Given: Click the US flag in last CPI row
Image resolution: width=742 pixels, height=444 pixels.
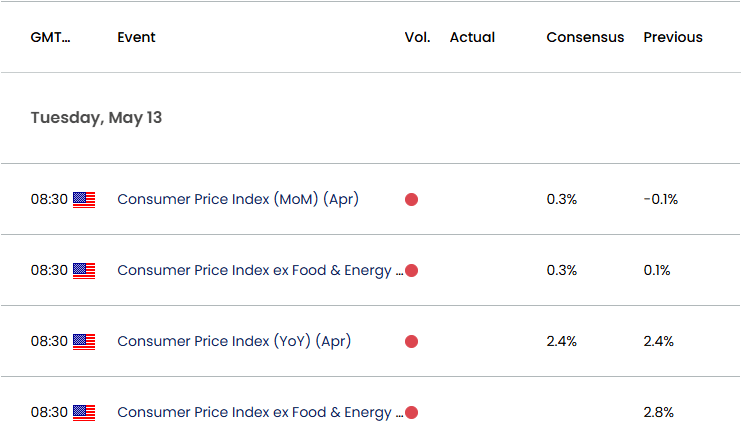Looking at the screenshot, I should coord(84,413).
